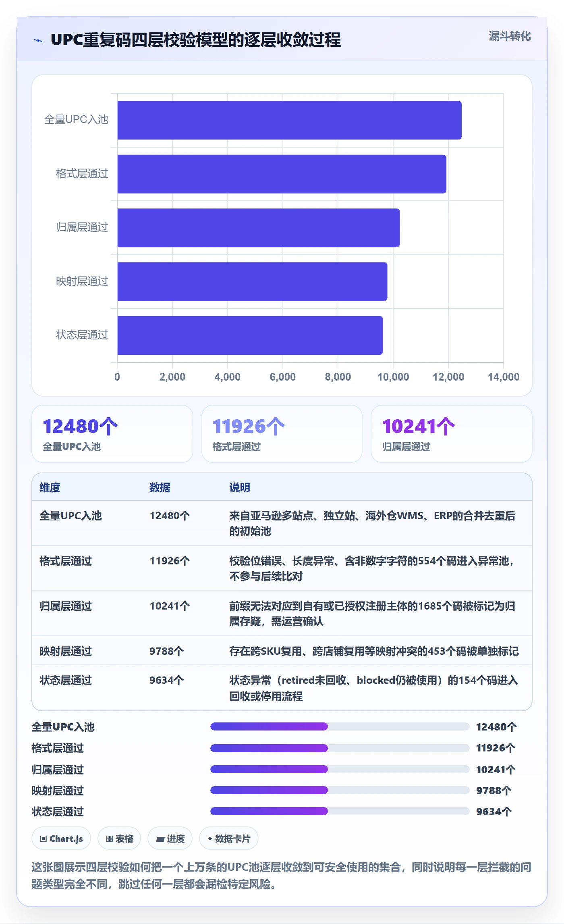This screenshot has width=564, height=924.
Task: Open the 11926个 格式层通过 data card
Action: 282,434
